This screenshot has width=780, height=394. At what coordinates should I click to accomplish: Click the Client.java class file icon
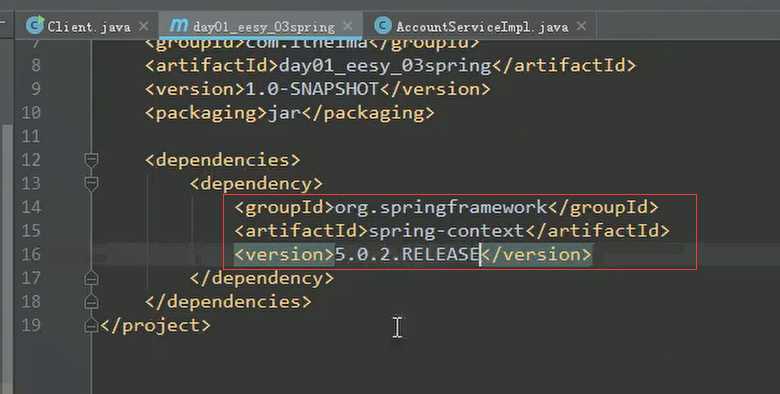click(x=35, y=25)
